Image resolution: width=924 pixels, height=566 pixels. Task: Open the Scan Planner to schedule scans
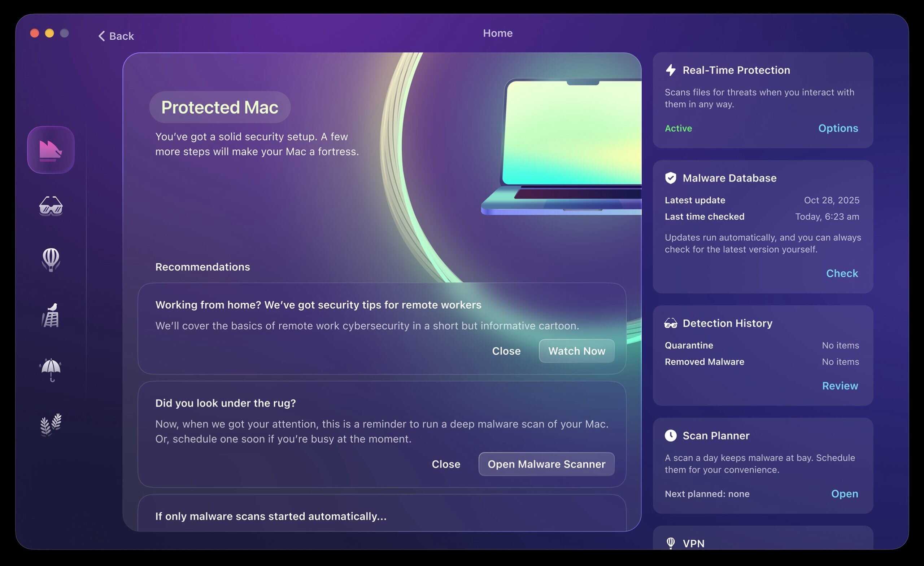pos(845,493)
